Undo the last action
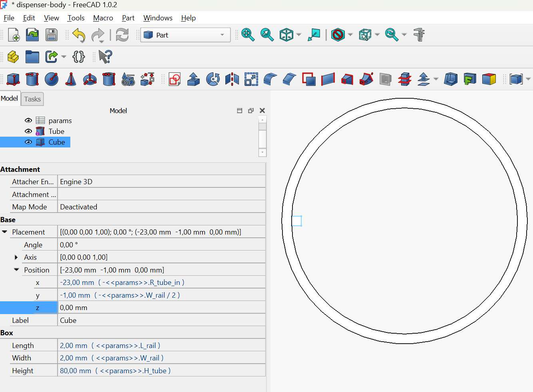 coord(79,35)
